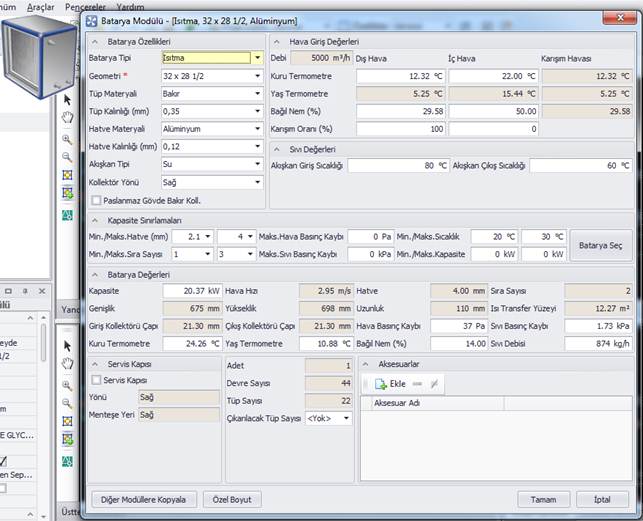The image size is (643, 521).
Task: Activate the hand pan tool in lower toolbar
Action: pyautogui.click(x=68, y=365)
